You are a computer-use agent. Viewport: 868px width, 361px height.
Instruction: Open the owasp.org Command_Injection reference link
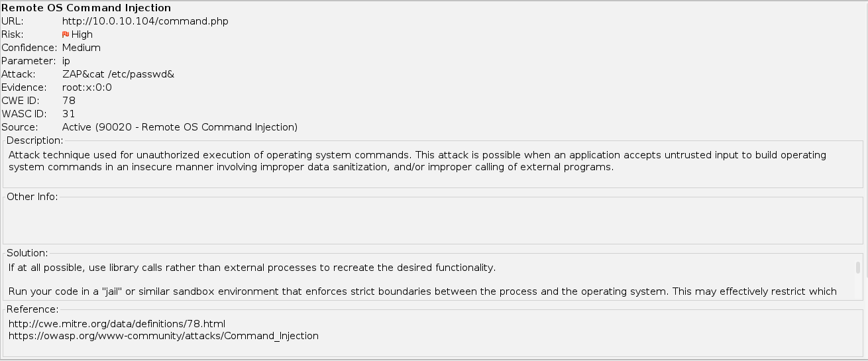click(164, 336)
